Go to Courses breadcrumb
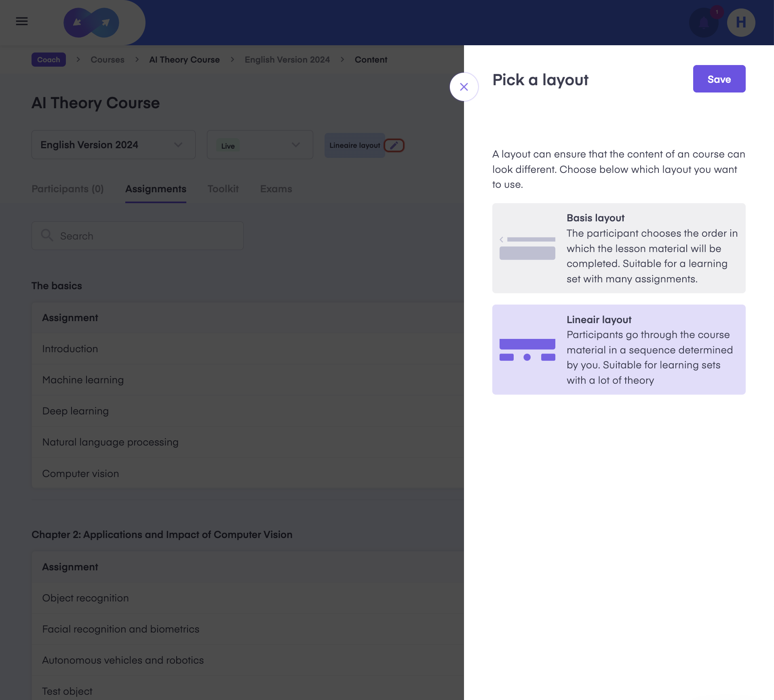The width and height of the screenshot is (774, 700). (x=108, y=60)
